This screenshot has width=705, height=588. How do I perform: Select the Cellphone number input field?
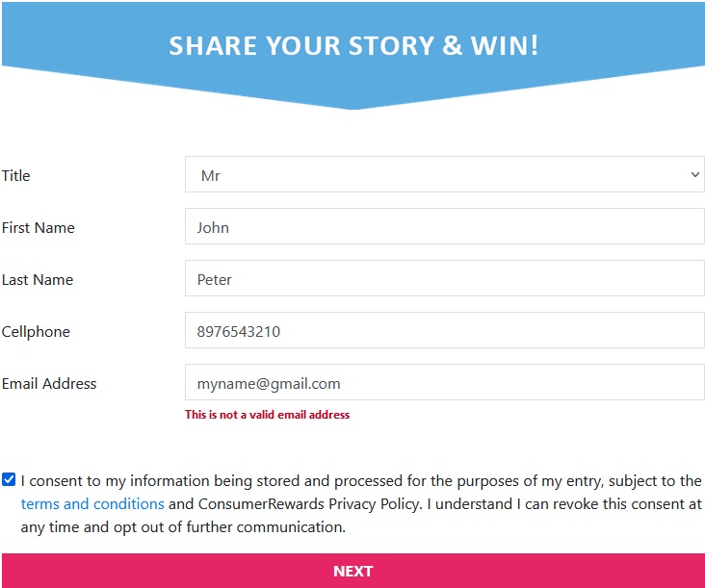pyautogui.click(x=444, y=331)
